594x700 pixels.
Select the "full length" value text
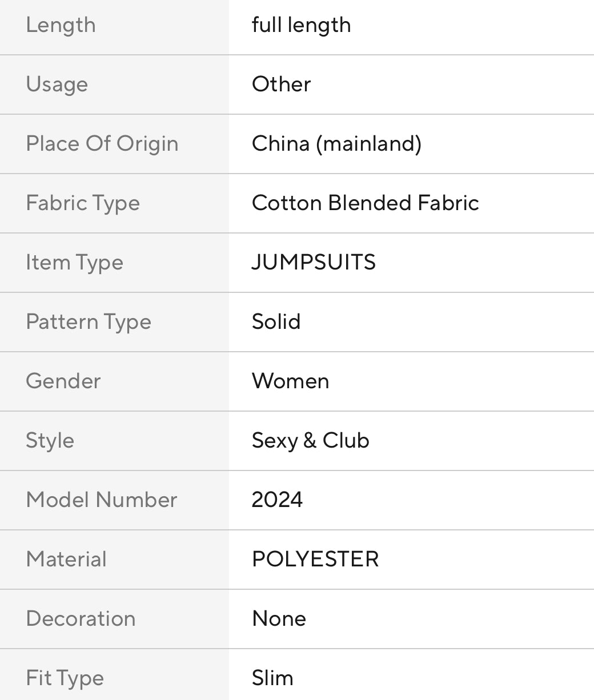pyautogui.click(x=301, y=25)
